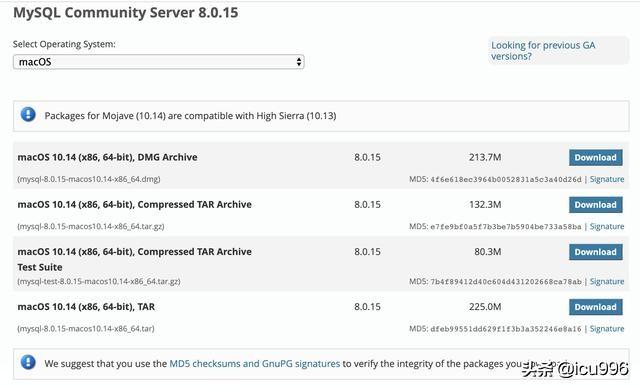Click info icon beside MD5 checksum suggestion
Image resolution: width=640 pixels, height=389 pixels.
coord(28,362)
